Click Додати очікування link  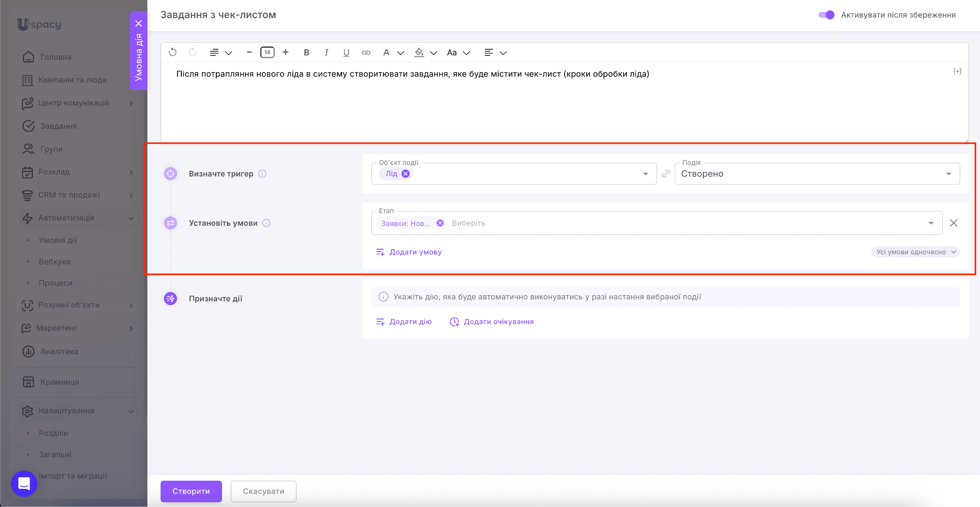pyautogui.click(x=498, y=322)
